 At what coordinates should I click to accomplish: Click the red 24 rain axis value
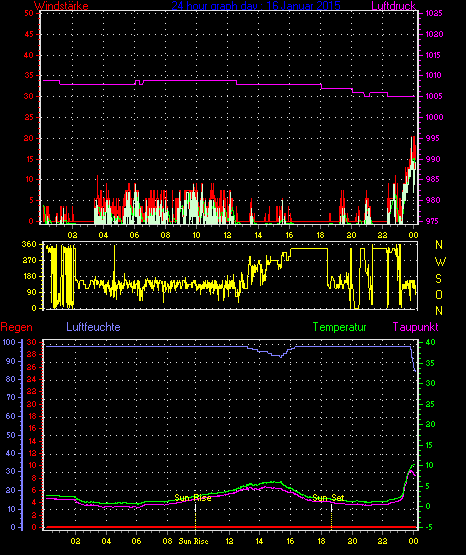pos(32,379)
